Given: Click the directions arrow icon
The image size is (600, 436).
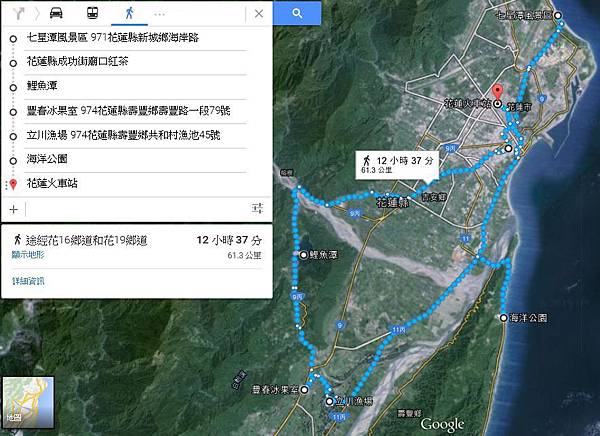Looking at the screenshot, I should (x=18, y=14).
